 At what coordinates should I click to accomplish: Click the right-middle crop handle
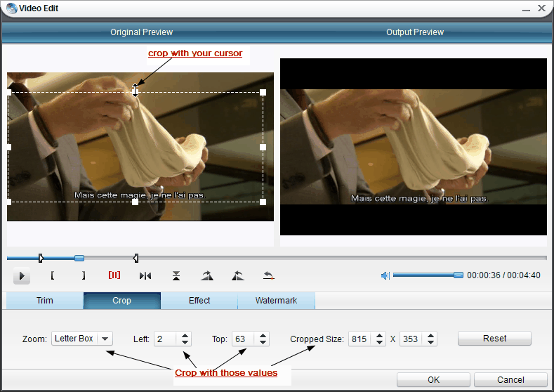[x=263, y=147]
